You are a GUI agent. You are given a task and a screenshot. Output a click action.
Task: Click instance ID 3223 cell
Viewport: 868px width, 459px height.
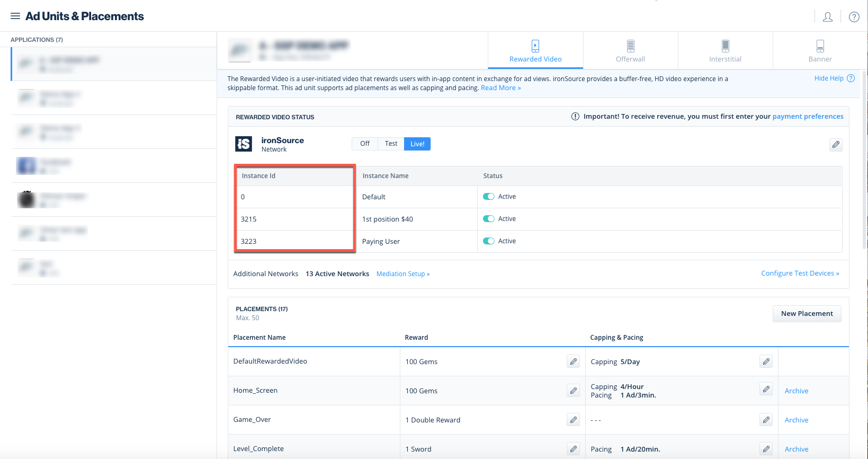(294, 241)
